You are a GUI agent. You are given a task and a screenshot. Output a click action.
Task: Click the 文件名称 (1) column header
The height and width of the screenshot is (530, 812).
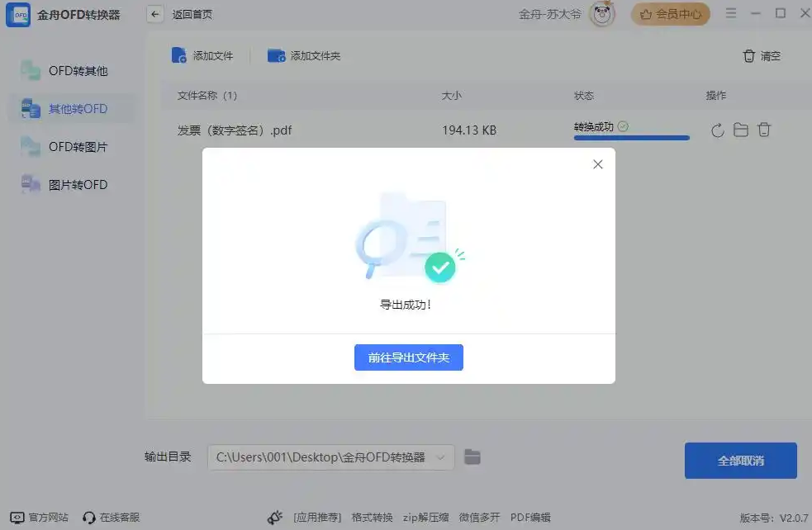point(207,95)
